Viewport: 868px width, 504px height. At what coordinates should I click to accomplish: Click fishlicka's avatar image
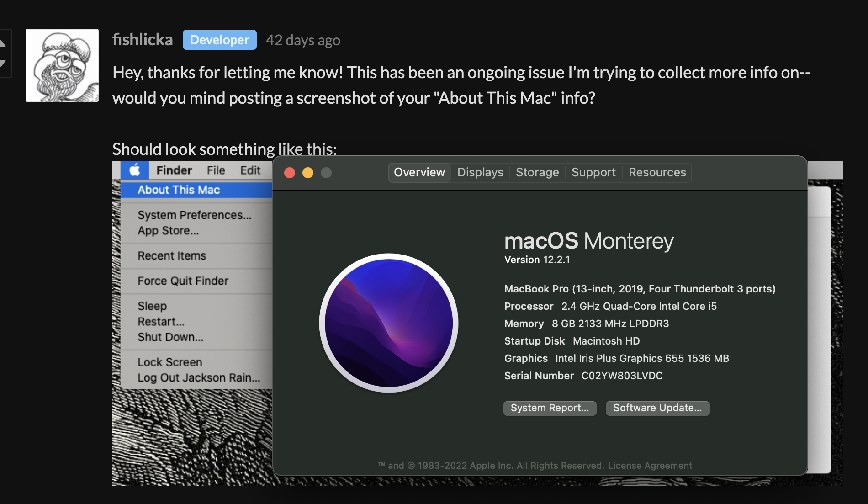(x=62, y=65)
